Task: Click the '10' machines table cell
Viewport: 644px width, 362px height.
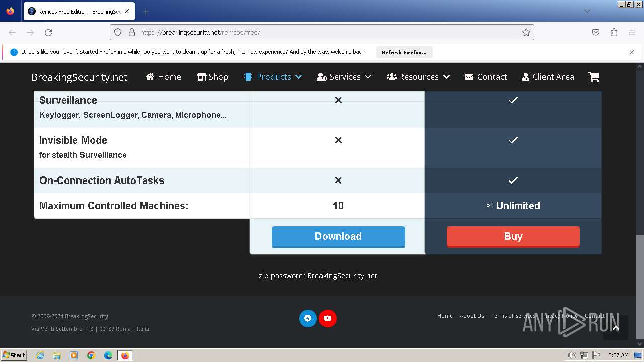Action: [338, 206]
